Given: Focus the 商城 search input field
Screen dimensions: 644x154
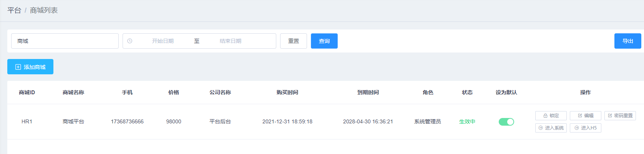Looking at the screenshot, I should click(x=65, y=41).
